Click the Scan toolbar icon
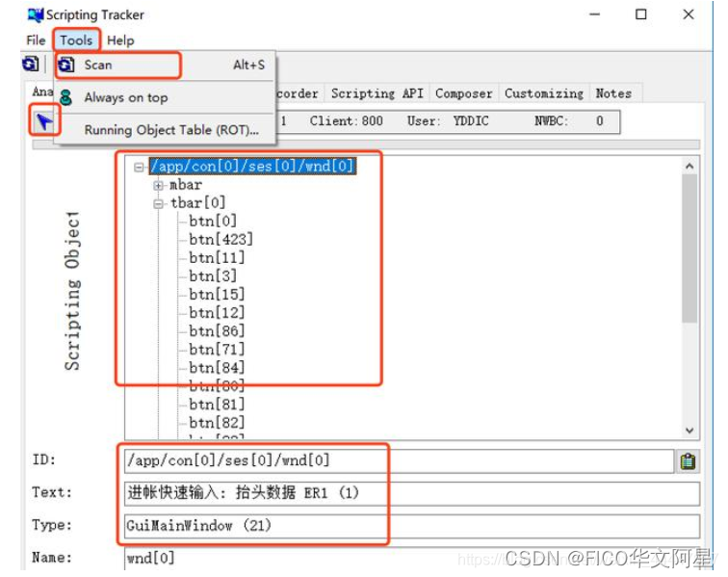The height and width of the screenshot is (577, 728). click(x=31, y=64)
